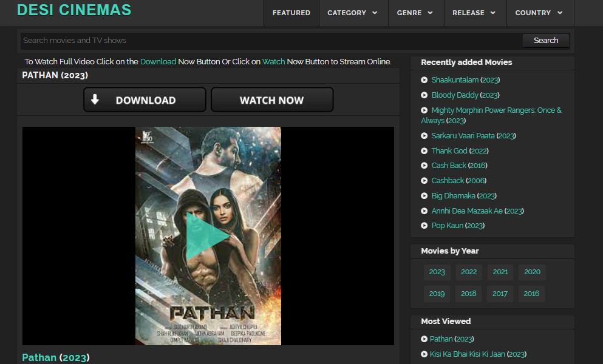The image size is (603, 364).
Task: Open Kisi Ka Bhai Kisi Ki Jaan link
Action: (x=478, y=354)
